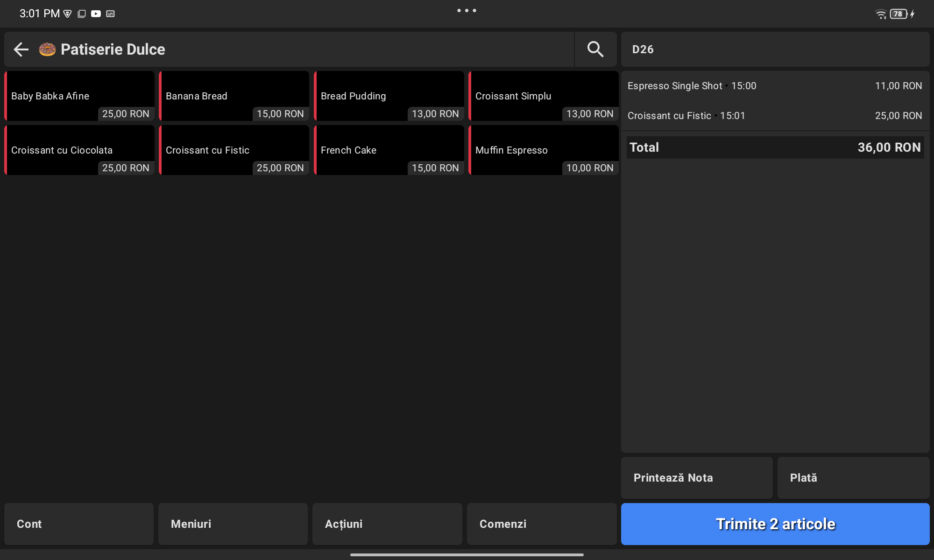Viewport: 934px width, 560px height.
Task: Select Espresso Single Shot order line
Action: (774, 86)
